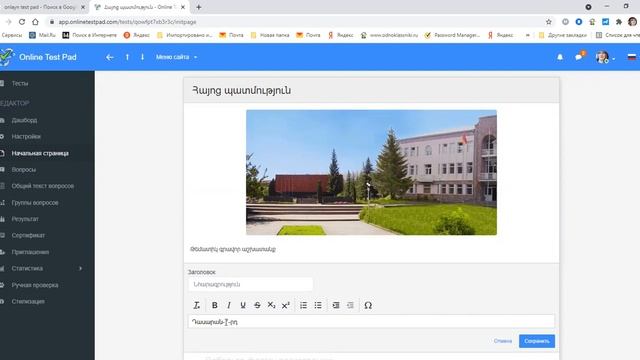Click the Заголовок input field
The height and width of the screenshot is (360, 640).
[x=251, y=284]
